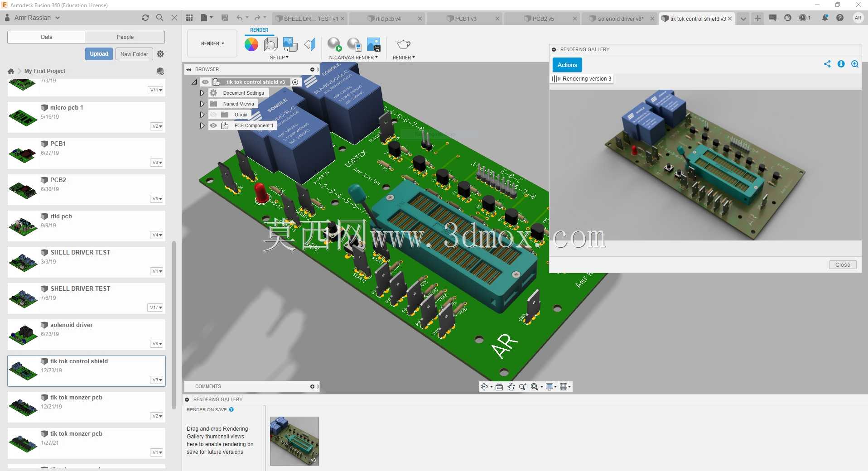Screen dimensions: 868x471
Task: Open notifications bell
Action: tap(825, 18)
